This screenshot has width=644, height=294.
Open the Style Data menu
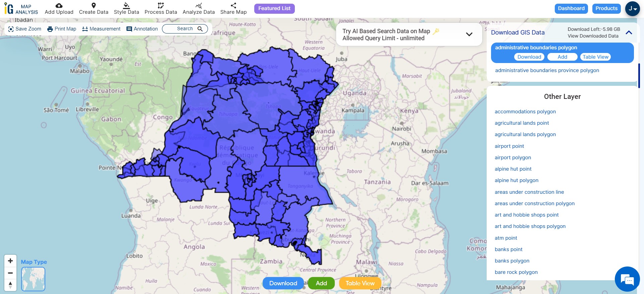pos(126,9)
